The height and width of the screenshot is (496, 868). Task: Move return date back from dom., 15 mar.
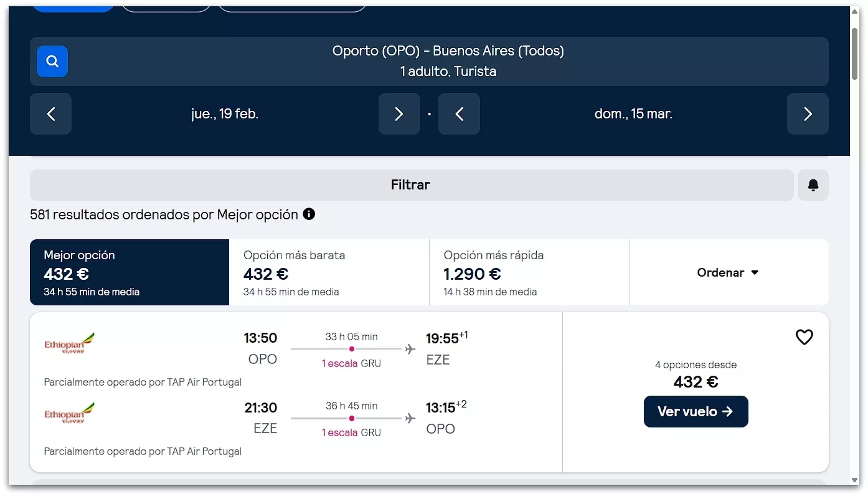(459, 114)
